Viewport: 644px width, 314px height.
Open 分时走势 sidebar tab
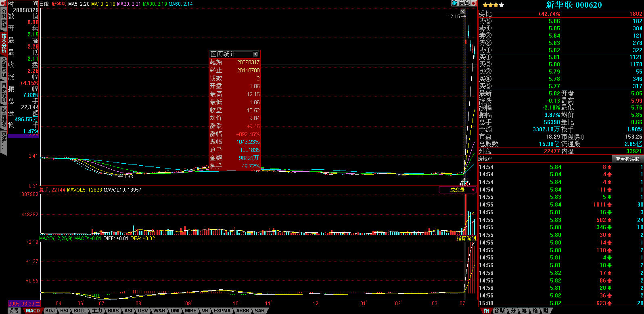4,19
